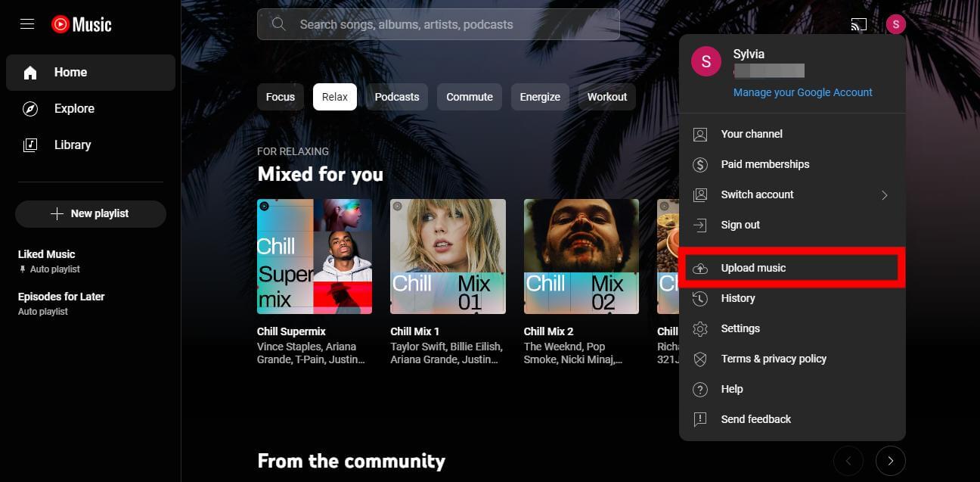The image size is (980, 482).
Task: Click the small S avatar at top right
Action: (895, 24)
